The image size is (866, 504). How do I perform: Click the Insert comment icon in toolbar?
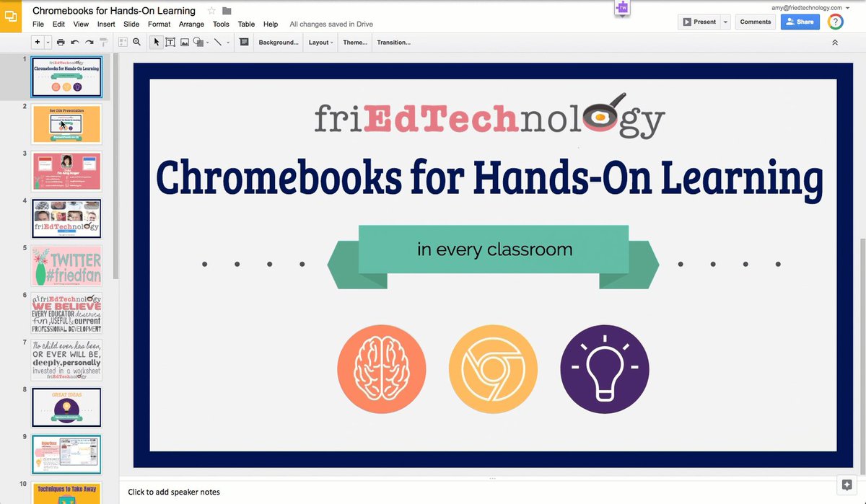point(244,43)
